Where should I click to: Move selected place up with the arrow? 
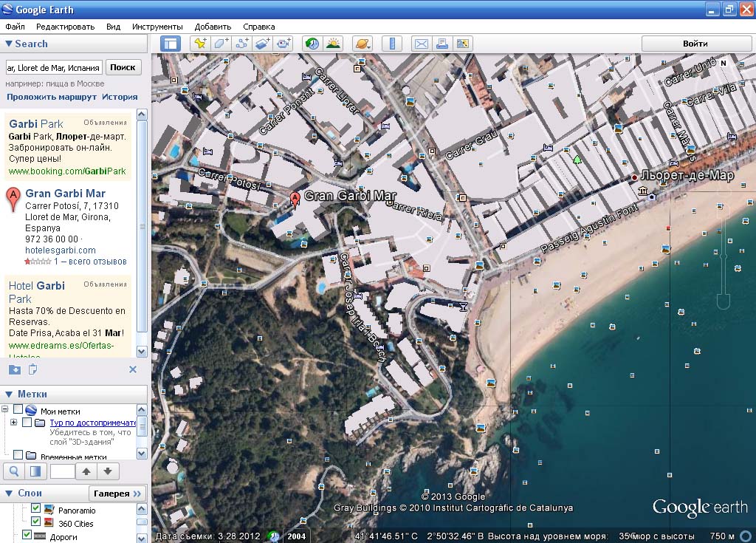click(x=86, y=471)
